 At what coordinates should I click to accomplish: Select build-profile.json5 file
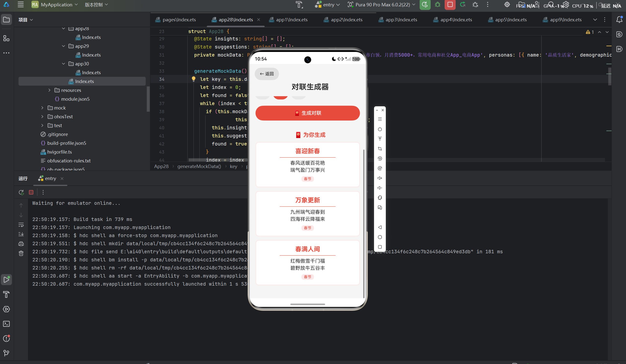coord(67,143)
